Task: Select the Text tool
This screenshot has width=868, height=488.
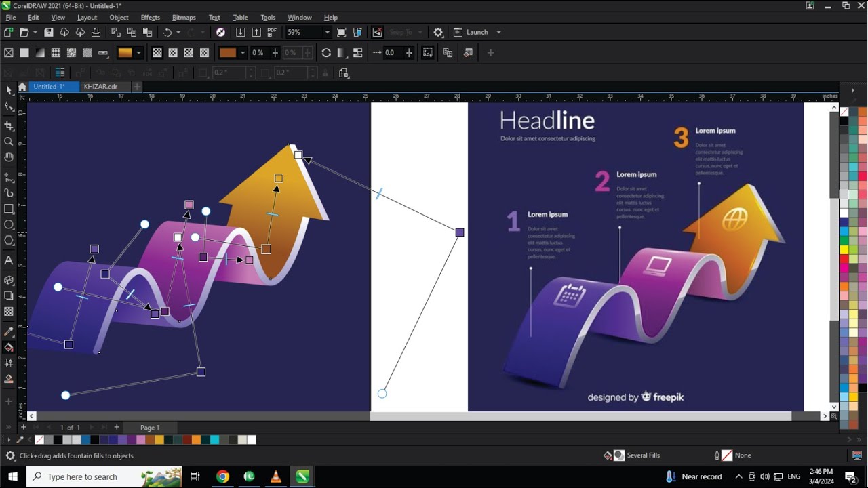Action: pos(9,260)
